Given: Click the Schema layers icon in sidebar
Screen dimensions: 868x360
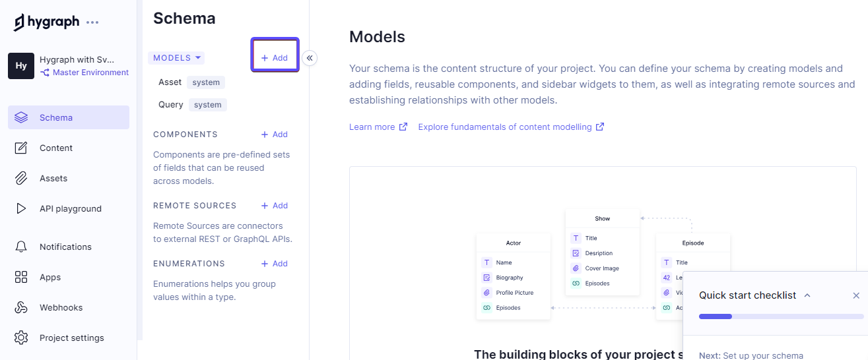Looking at the screenshot, I should click(x=21, y=118).
